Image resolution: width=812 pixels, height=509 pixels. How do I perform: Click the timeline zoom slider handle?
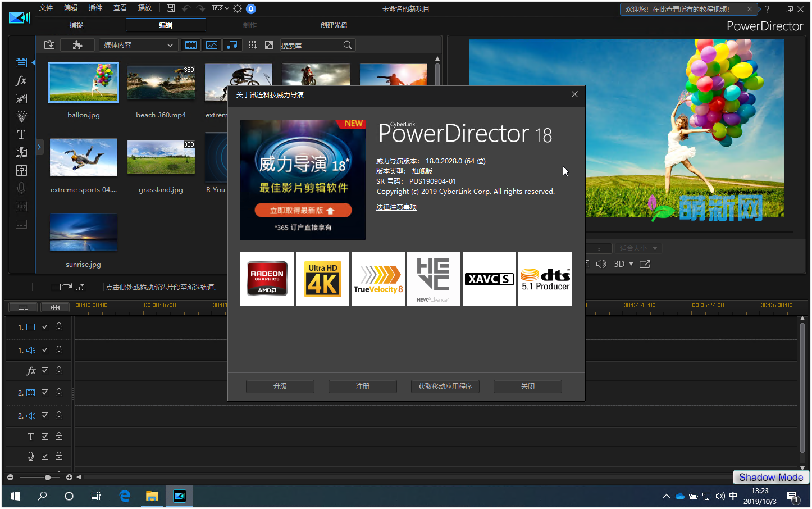coord(48,477)
